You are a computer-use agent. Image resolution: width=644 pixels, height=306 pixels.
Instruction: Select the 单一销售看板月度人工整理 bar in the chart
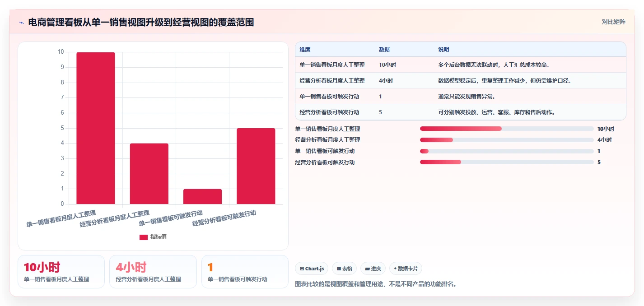click(x=96, y=128)
